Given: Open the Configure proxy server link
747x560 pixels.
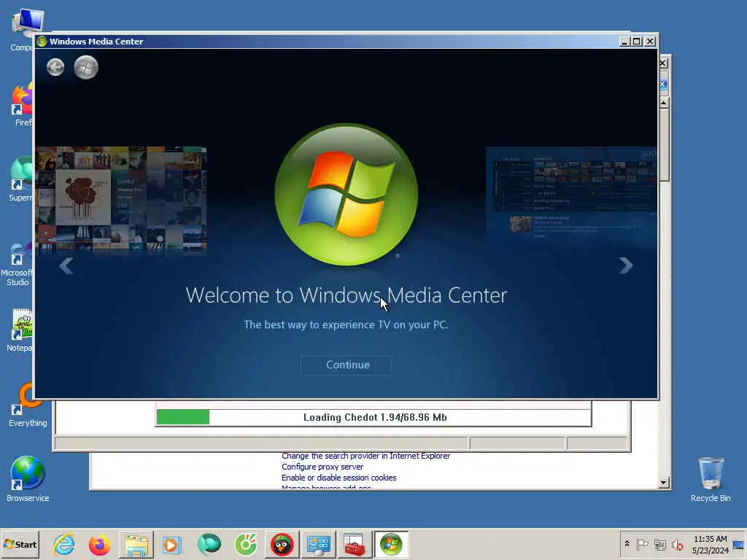Looking at the screenshot, I should coord(322,467).
